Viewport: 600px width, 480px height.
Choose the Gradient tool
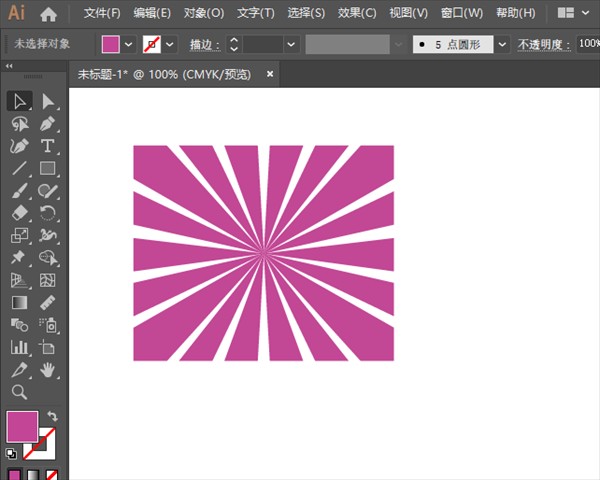pyautogui.click(x=19, y=302)
